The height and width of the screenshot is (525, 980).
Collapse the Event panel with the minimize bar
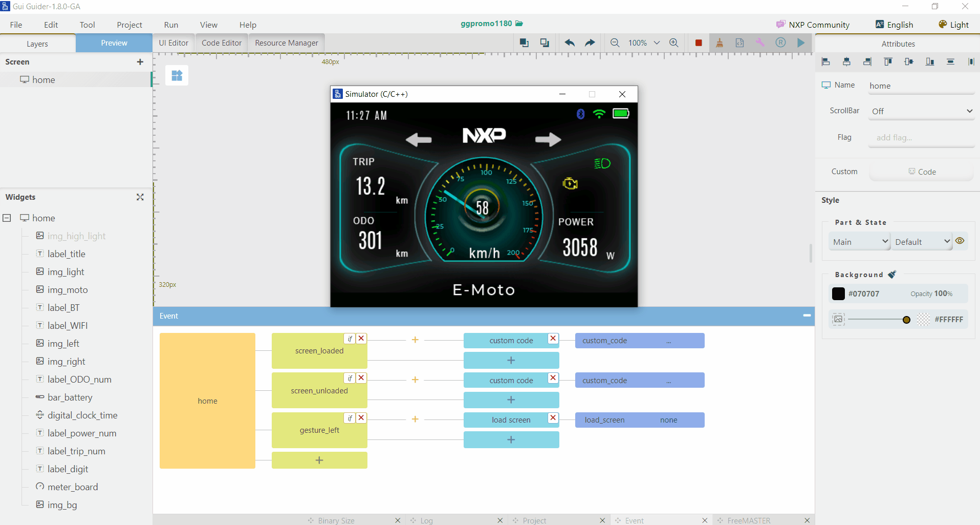tap(807, 316)
